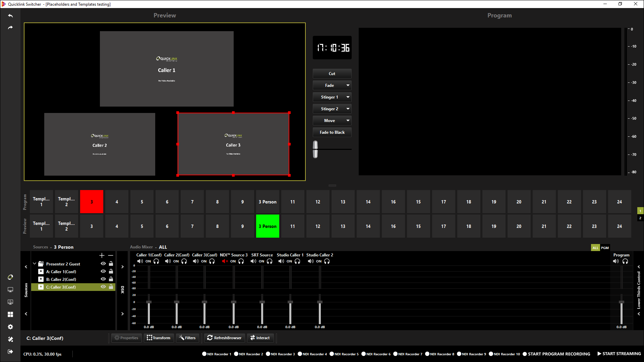Toggle NDI Recorder 1 radio button

pos(204,354)
